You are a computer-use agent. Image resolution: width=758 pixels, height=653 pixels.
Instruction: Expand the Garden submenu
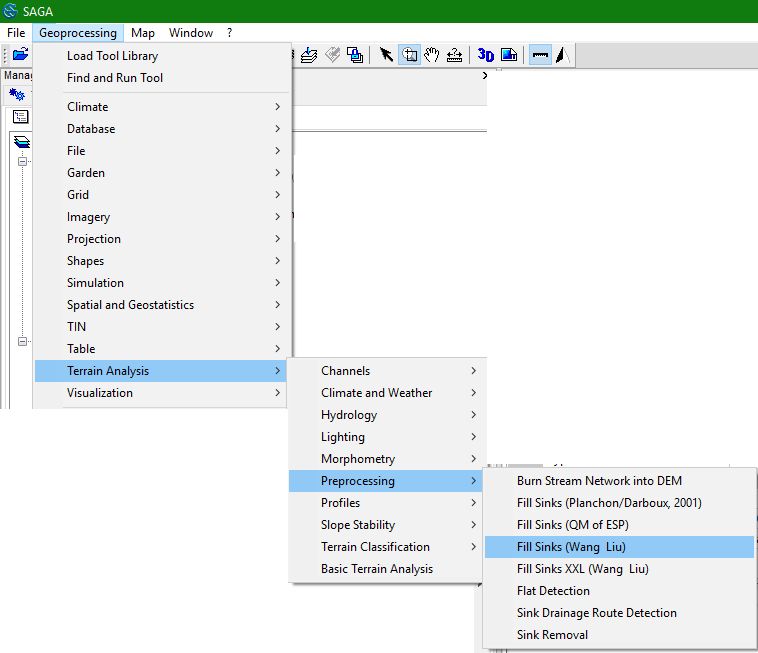163,173
